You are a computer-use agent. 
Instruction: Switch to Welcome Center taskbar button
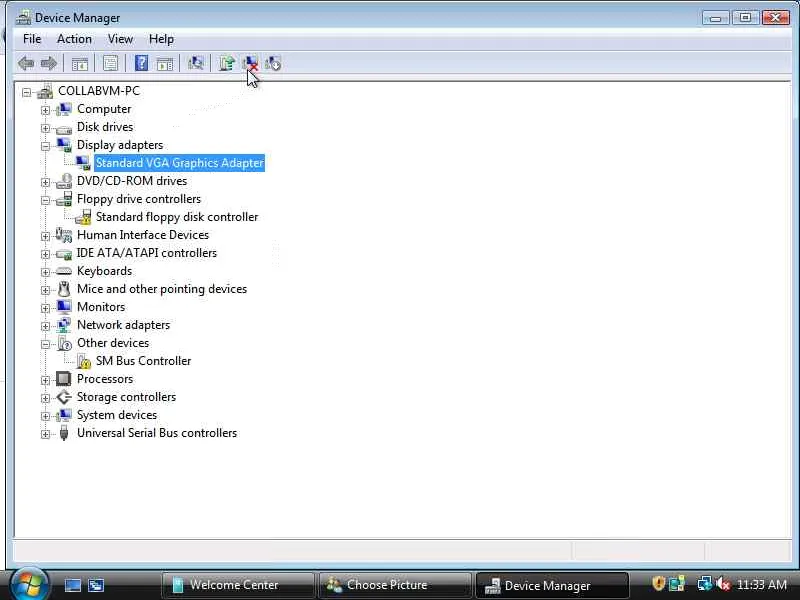pos(238,585)
